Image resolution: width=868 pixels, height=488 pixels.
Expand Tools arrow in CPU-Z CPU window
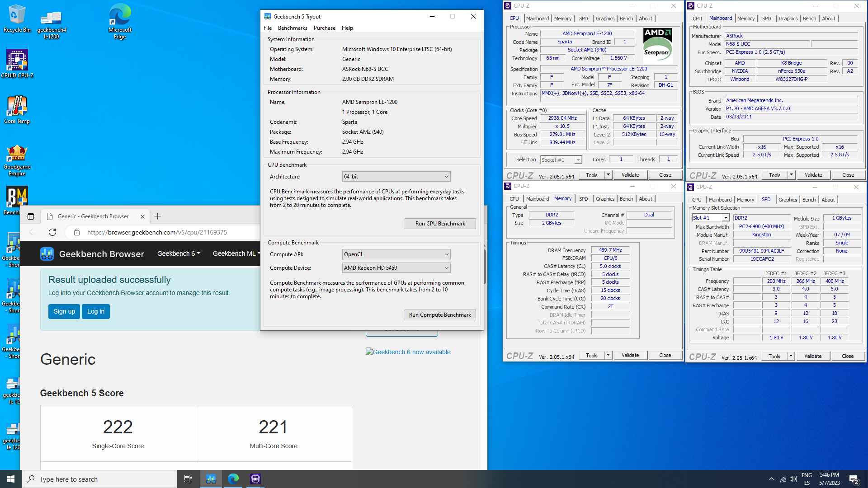[609, 175]
